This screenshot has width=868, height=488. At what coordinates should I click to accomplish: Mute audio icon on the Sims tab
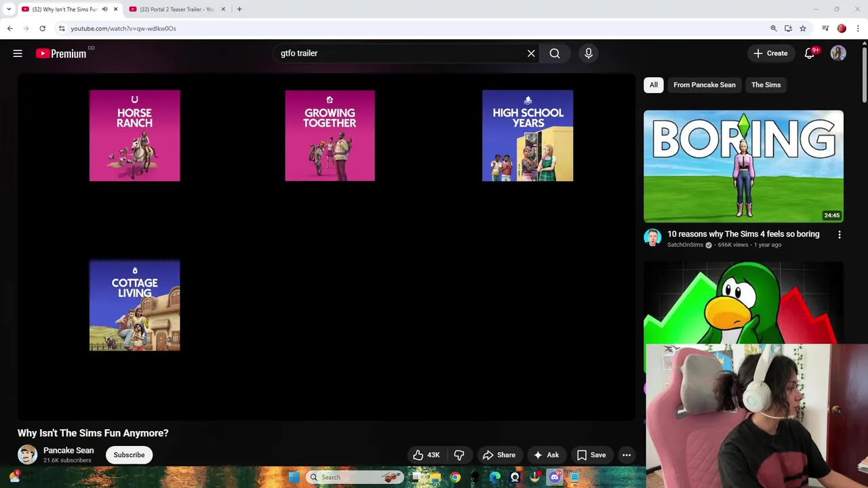104,9
